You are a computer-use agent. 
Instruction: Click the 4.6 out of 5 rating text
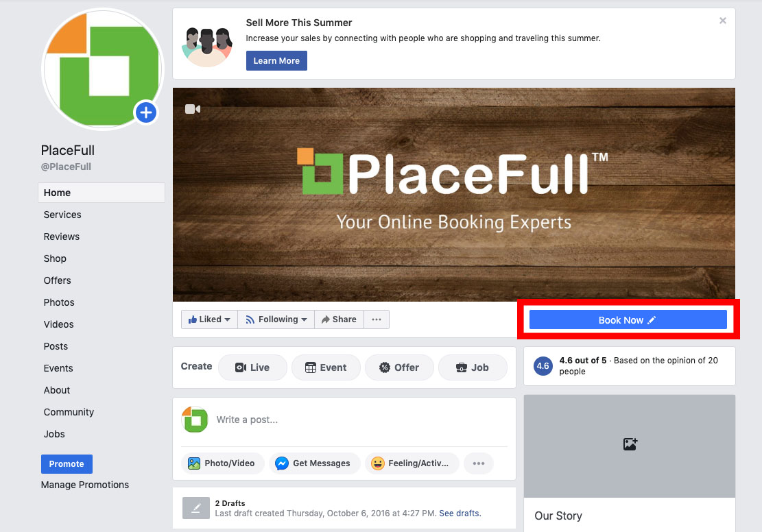click(x=583, y=361)
